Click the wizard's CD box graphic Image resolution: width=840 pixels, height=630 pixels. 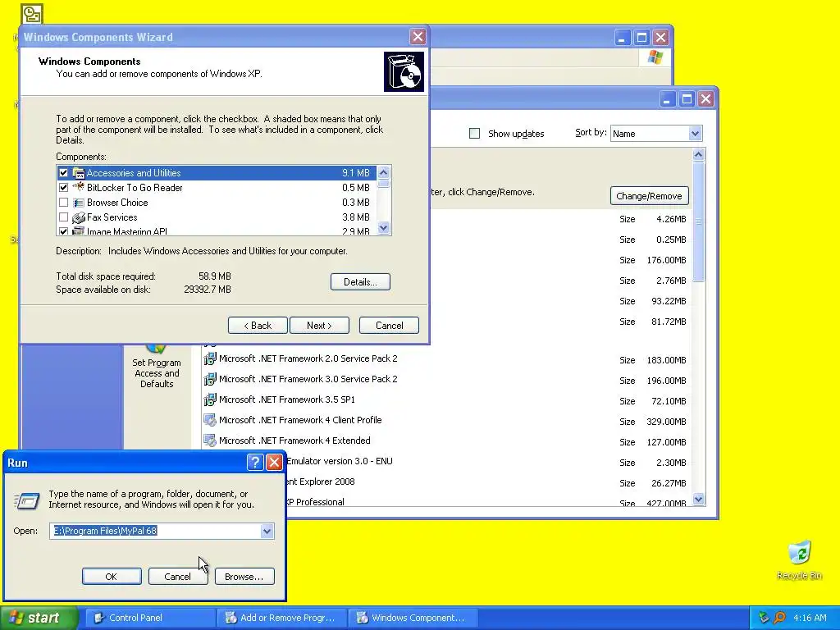tap(404, 72)
